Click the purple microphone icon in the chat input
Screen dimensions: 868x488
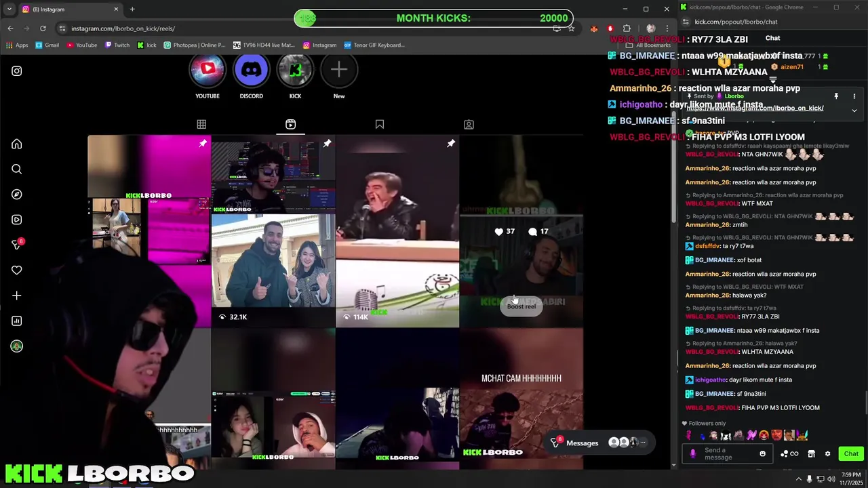(x=692, y=454)
